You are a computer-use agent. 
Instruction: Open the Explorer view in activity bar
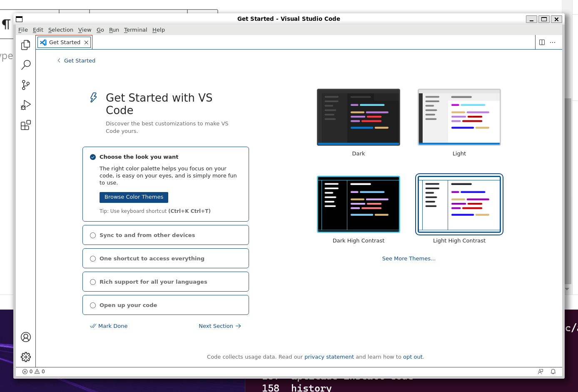coord(26,45)
